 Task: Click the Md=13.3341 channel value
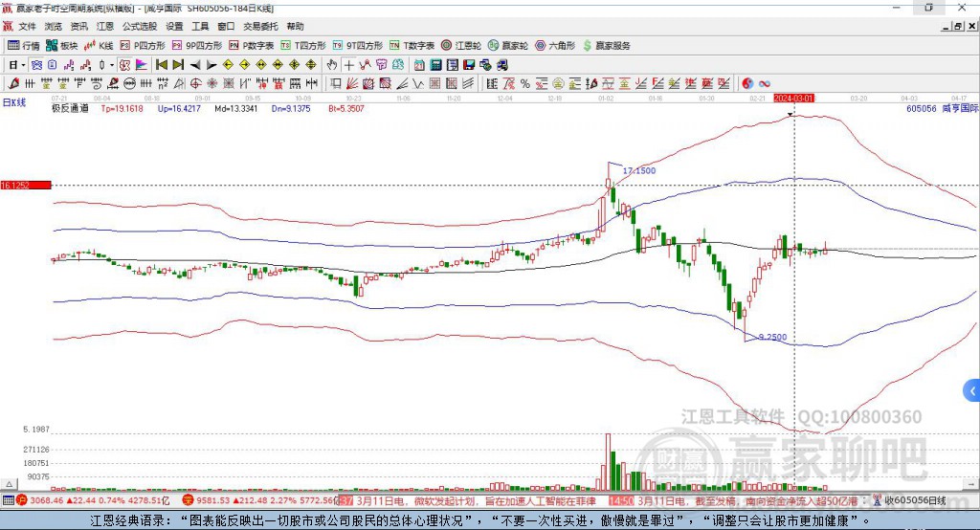235,108
